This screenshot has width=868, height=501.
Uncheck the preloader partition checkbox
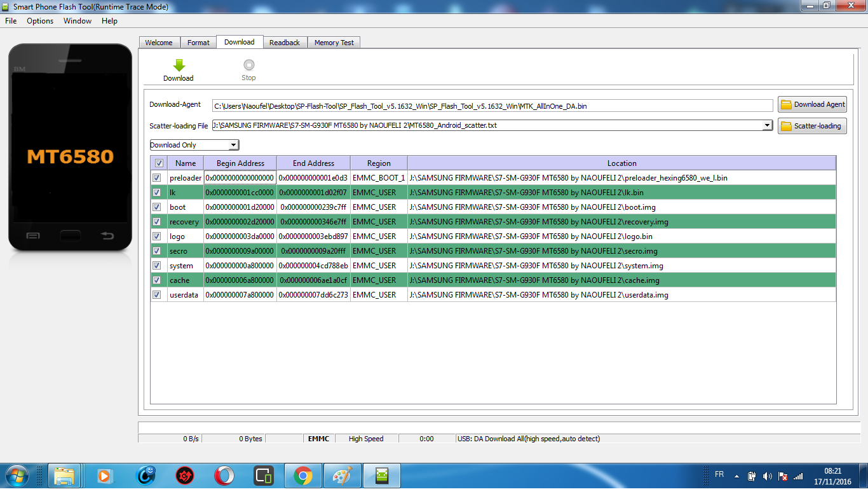[x=157, y=178]
